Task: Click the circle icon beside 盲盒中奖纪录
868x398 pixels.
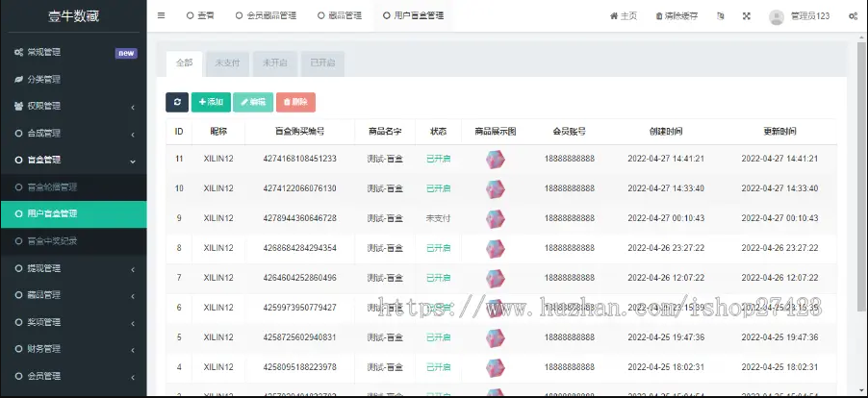Action: click(19, 241)
